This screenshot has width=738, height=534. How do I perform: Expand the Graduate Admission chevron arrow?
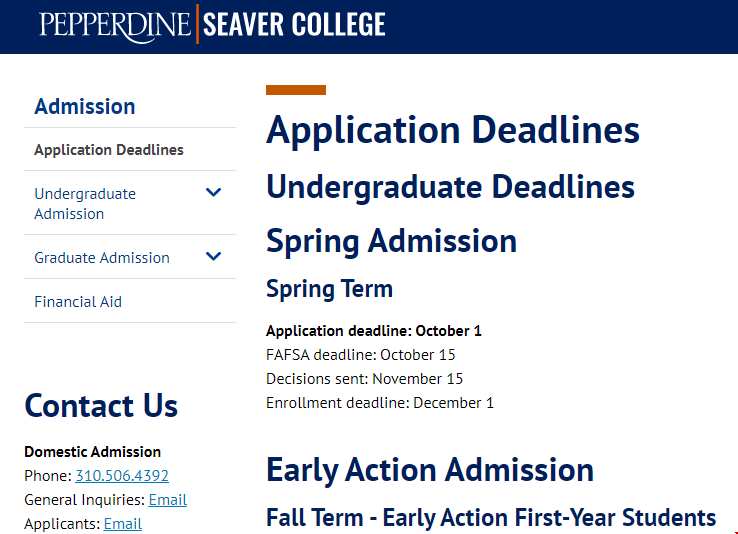coord(213,256)
